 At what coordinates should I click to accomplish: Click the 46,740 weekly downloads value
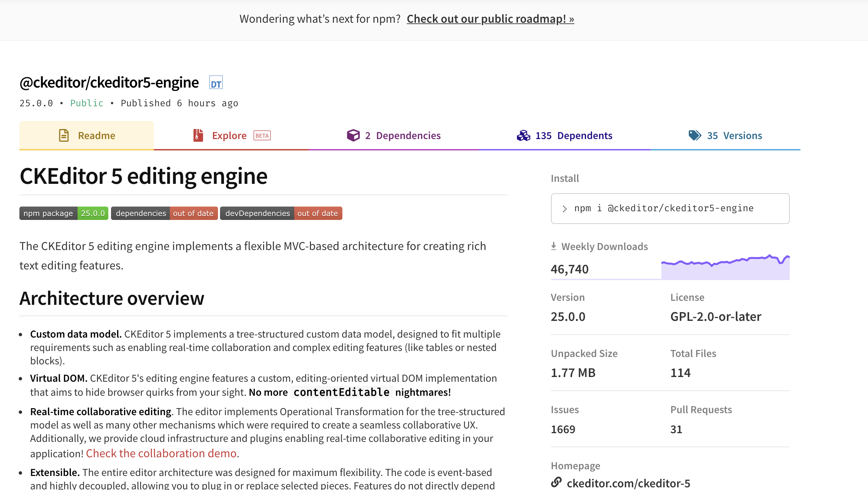click(x=569, y=269)
